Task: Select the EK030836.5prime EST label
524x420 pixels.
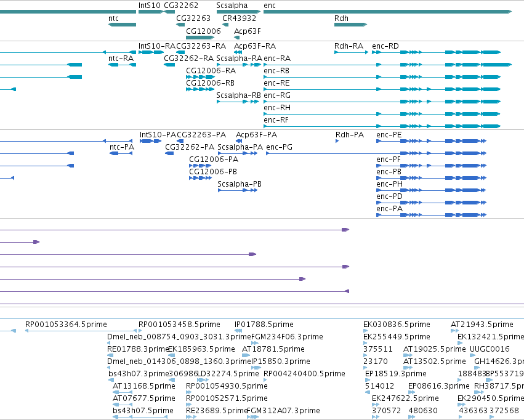Action: (x=397, y=325)
